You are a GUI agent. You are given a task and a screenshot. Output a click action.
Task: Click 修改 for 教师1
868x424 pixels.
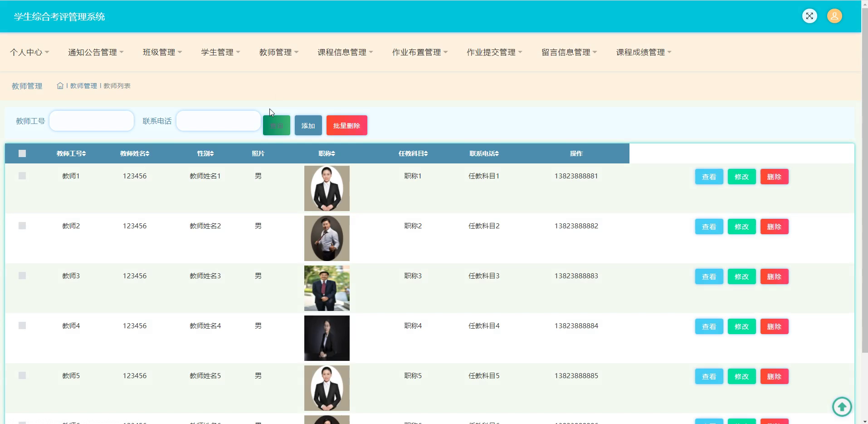[742, 177]
